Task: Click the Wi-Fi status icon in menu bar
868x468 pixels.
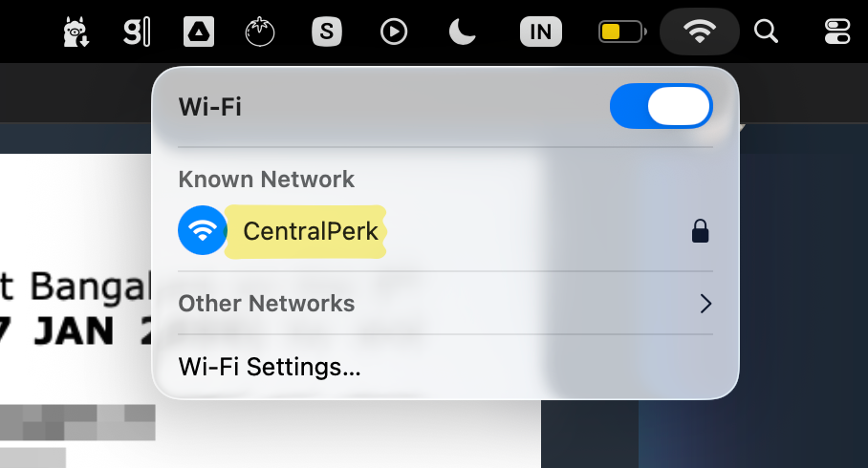Action: point(700,32)
